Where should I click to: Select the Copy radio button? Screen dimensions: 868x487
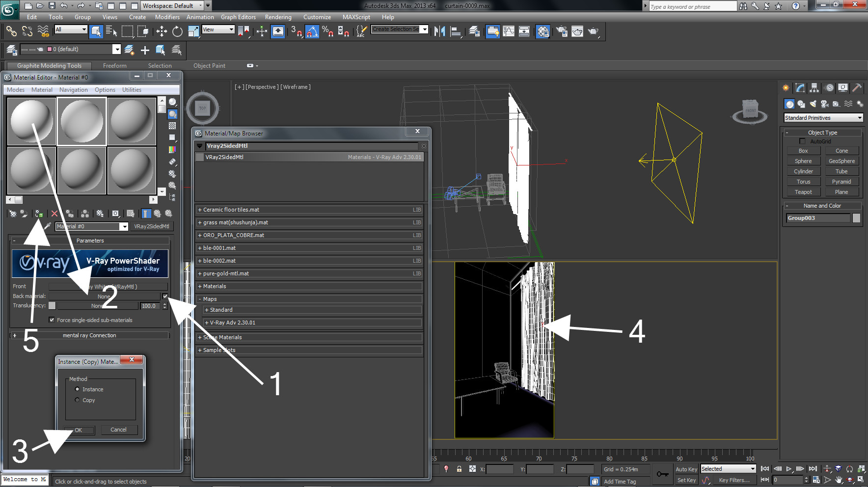click(77, 400)
